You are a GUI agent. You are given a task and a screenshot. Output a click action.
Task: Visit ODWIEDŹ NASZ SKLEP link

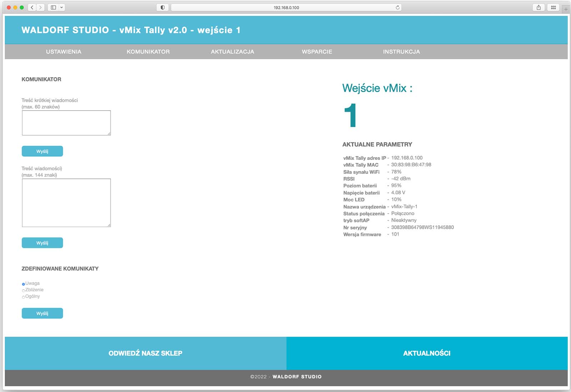coord(145,353)
